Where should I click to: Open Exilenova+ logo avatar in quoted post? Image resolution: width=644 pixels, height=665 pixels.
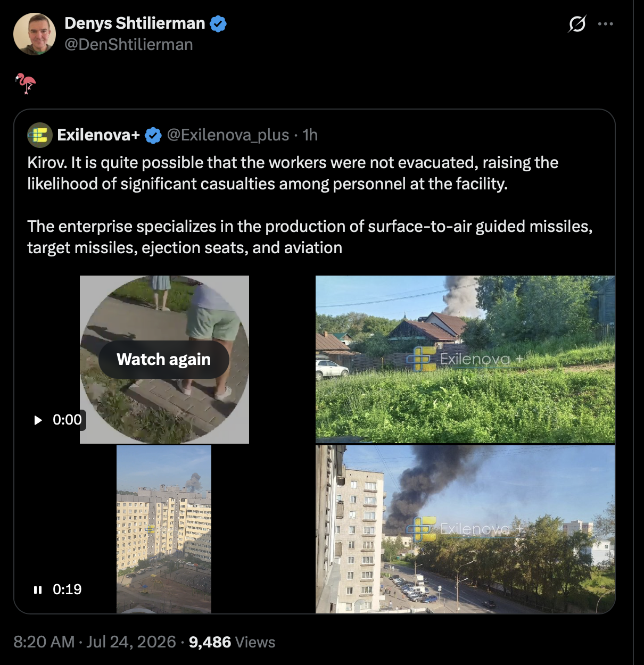40,135
